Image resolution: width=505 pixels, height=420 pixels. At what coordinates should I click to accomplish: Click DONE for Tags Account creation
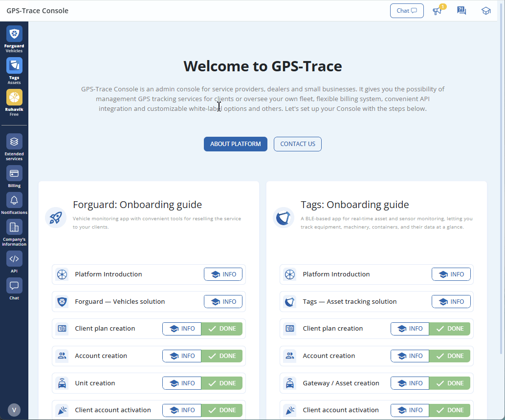pos(450,356)
